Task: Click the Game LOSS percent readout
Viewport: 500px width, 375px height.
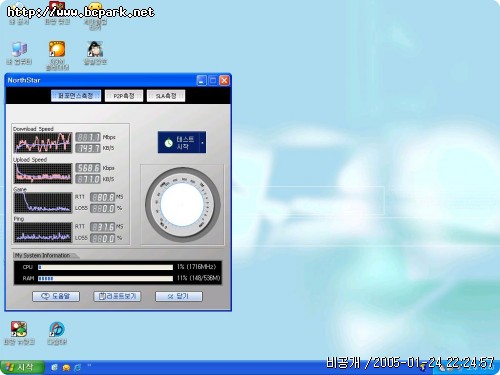Action: 102,209
